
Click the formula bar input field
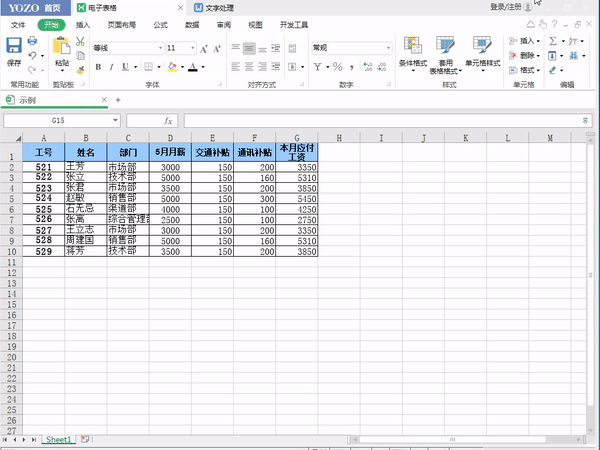[383, 121]
